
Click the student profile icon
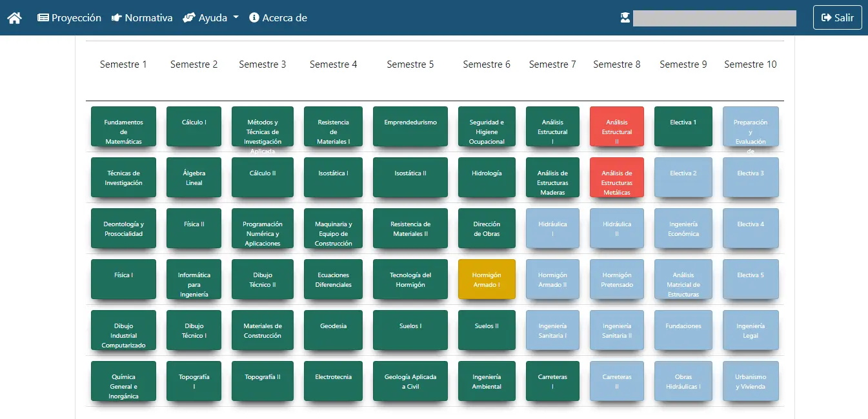[625, 18]
